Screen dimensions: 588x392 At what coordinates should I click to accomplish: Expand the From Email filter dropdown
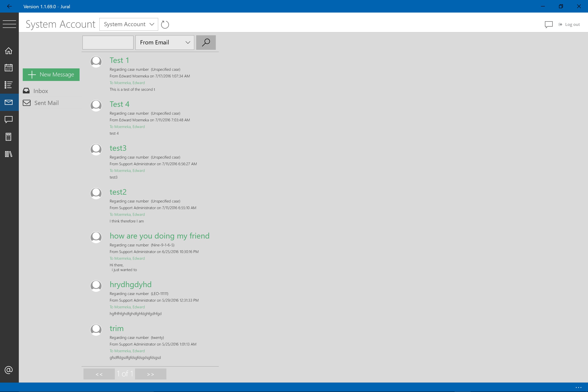164,43
